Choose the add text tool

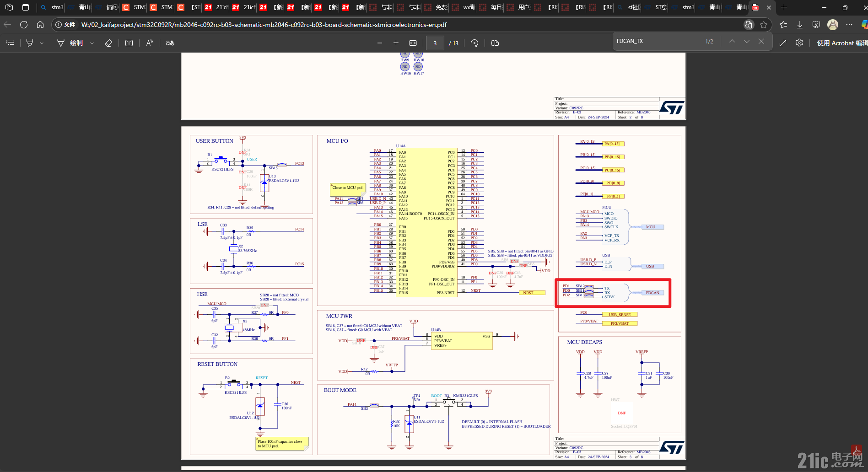point(129,43)
